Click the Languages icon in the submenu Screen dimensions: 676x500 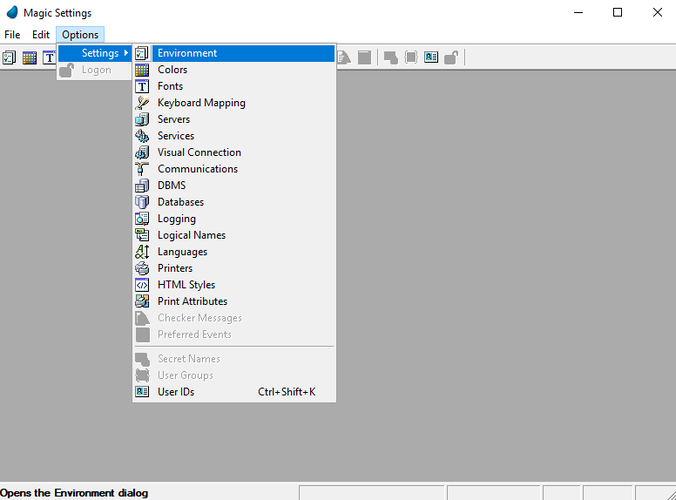142,252
